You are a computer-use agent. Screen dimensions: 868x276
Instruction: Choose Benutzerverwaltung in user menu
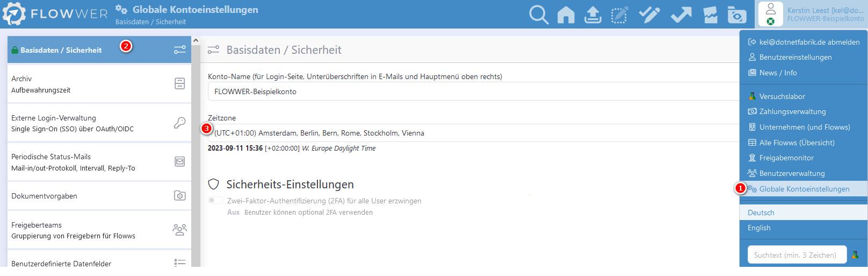tap(792, 173)
